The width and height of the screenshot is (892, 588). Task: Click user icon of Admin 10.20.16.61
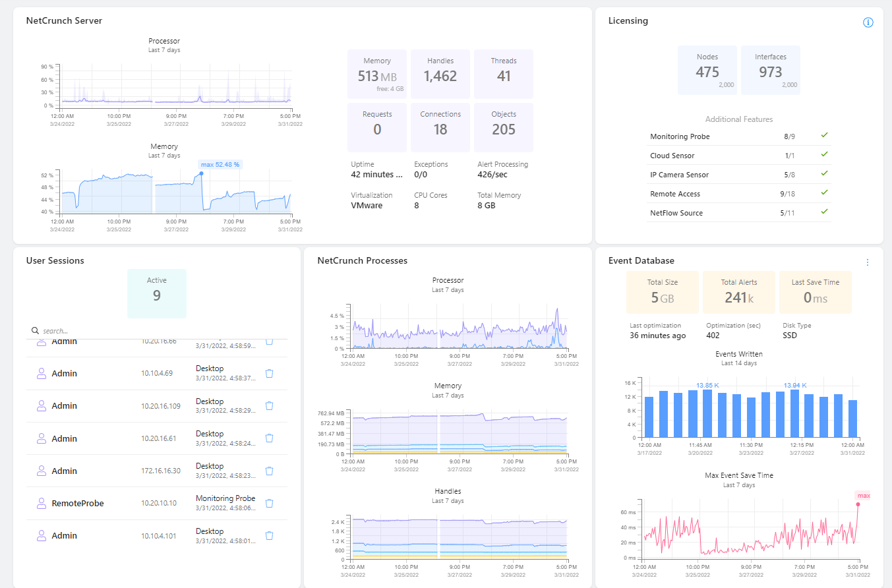pyautogui.click(x=42, y=438)
